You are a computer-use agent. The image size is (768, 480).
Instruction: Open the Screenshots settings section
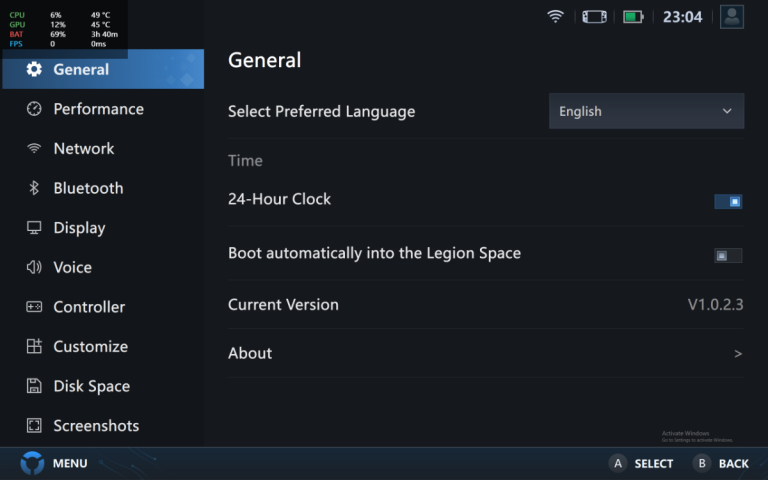pyautogui.click(x=96, y=426)
